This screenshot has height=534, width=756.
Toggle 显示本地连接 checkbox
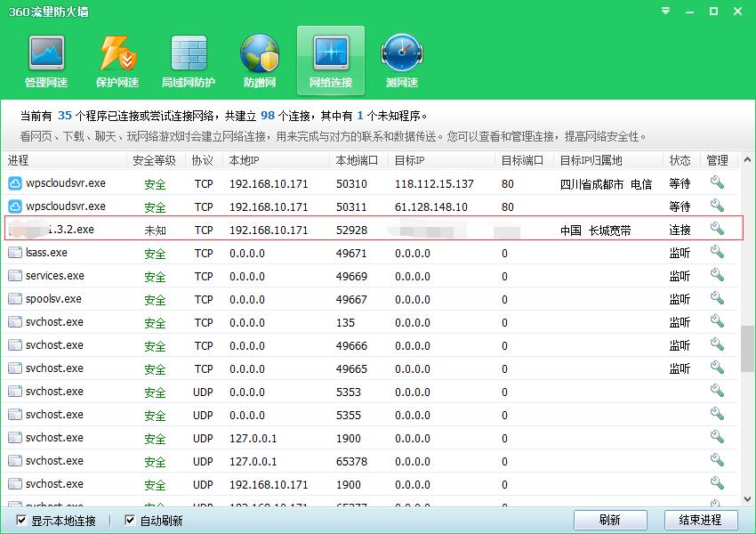21,520
